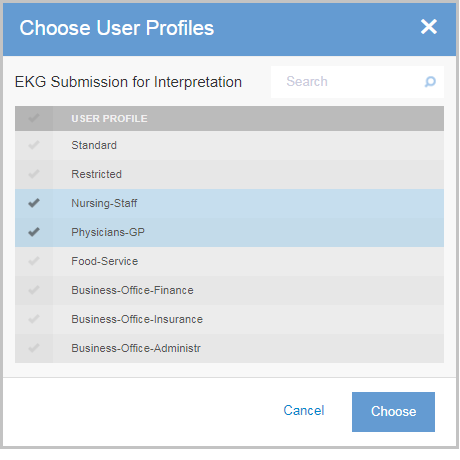Screen dimensions: 460x460
Task: Click the Choose button
Action: pos(393,412)
